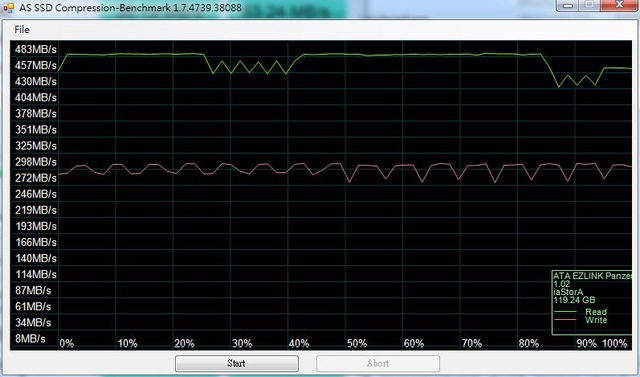Open the File menu

pyautogui.click(x=22, y=29)
